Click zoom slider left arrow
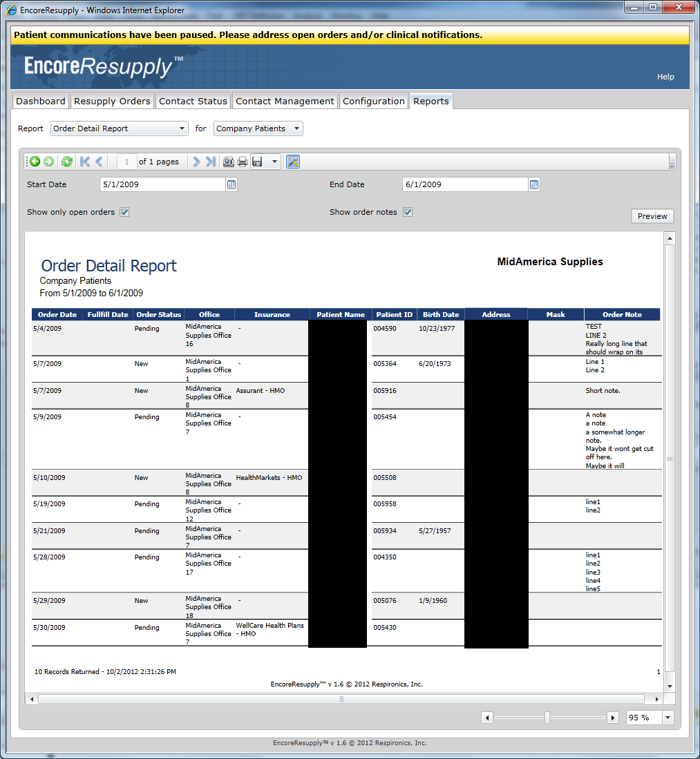 click(x=487, y=718)
